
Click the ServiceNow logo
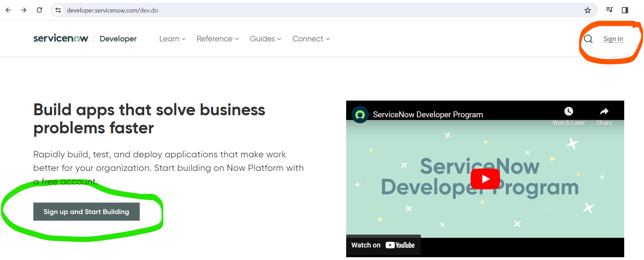click(61, 39)
